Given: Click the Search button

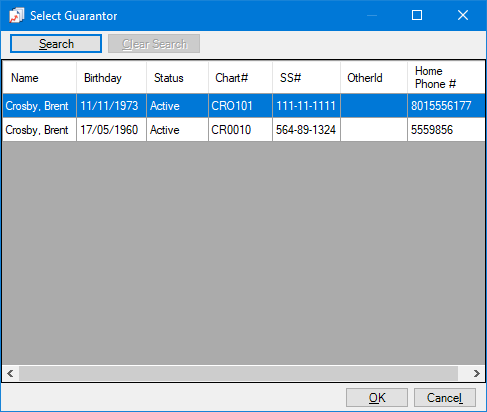Looking at the screenshot, I should (x=56, y=44).
